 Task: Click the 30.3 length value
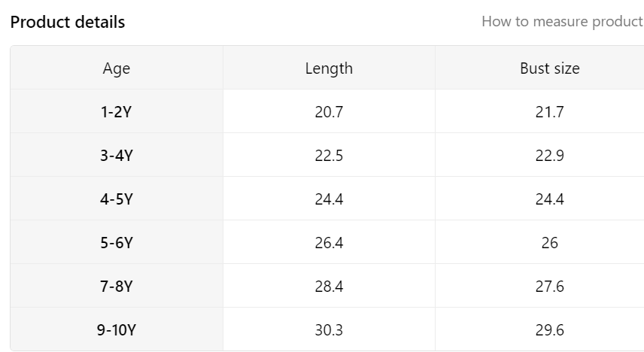tap(329, 330)
